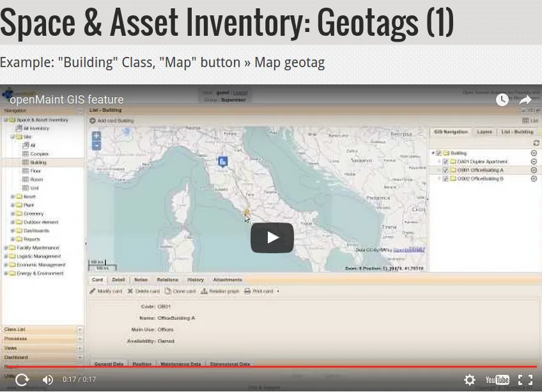Collapse the Space & Asset Inventory folder
Image resolution: width=542 pixels, height=392 pixels.
(x=6, y=120)
